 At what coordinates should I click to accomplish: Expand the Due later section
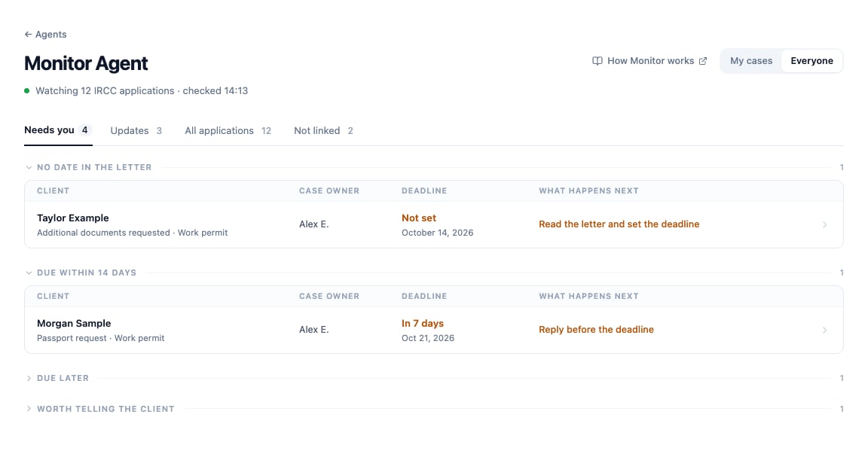click(29, 379)
